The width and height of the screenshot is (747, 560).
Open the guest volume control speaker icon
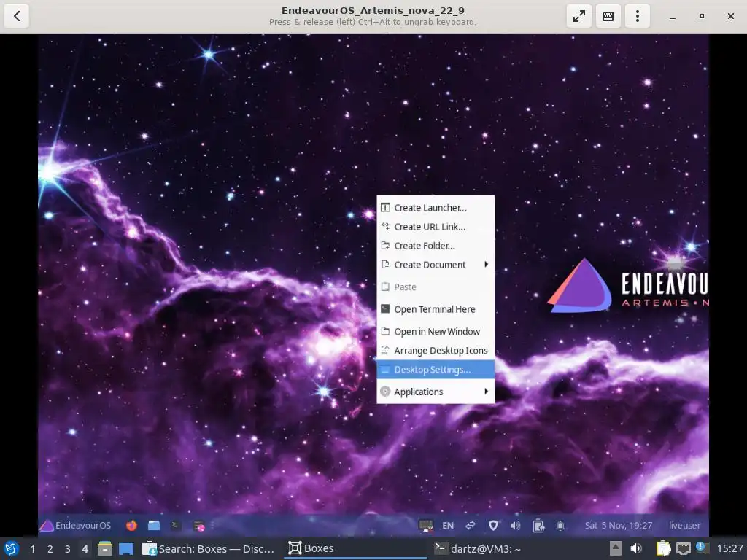(516, 526)
